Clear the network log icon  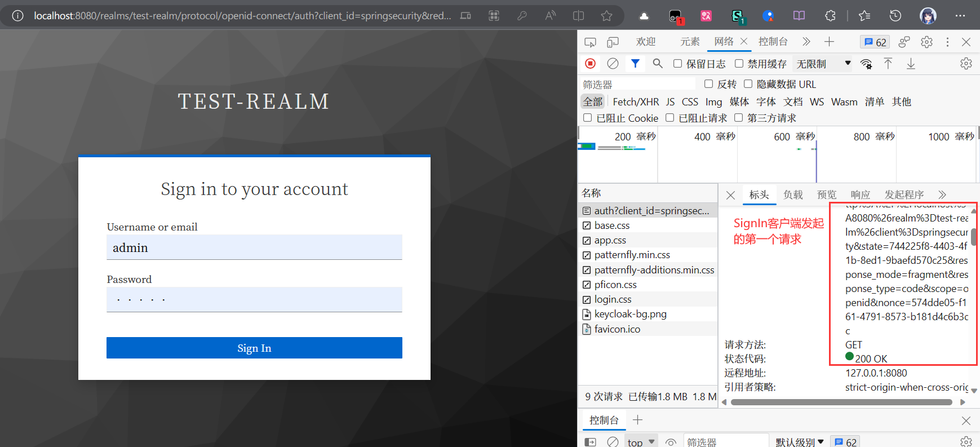[613, 64]
